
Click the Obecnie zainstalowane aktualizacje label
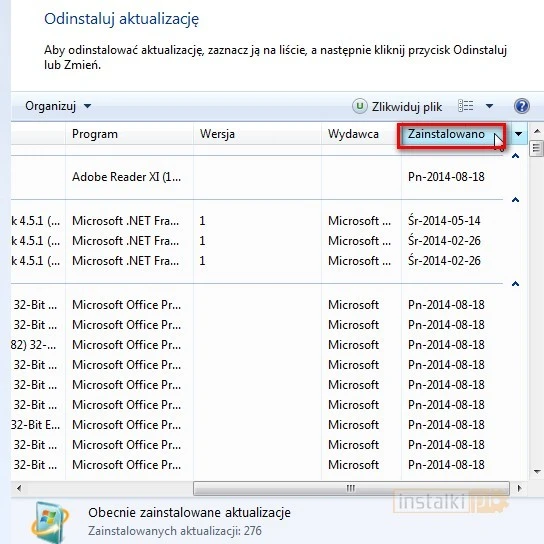pos(189,513)
